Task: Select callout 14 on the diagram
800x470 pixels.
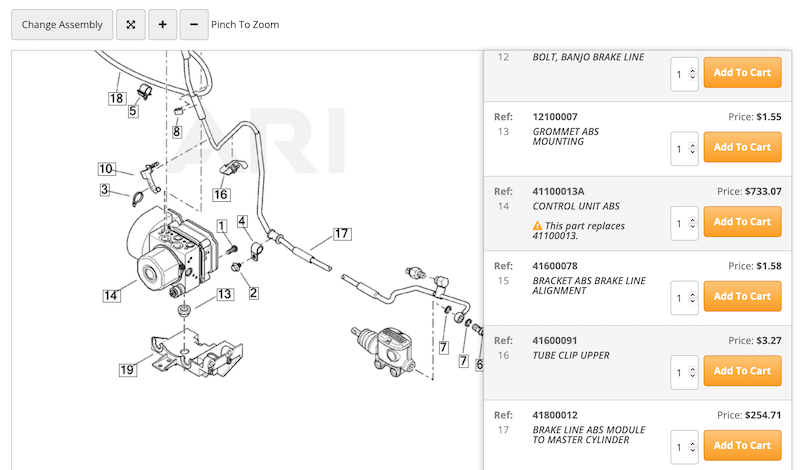Action: pos(111,295)
